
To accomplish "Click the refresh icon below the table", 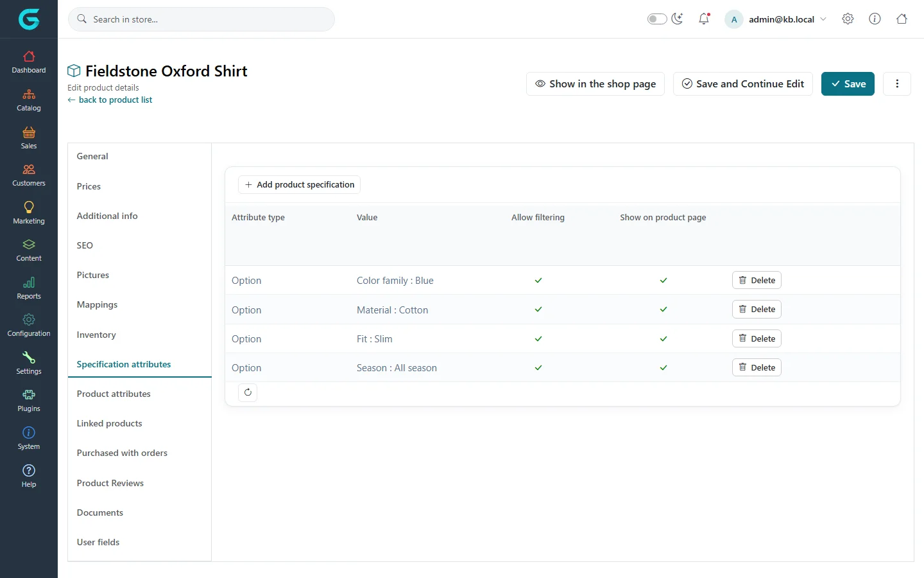I will 248,392.
